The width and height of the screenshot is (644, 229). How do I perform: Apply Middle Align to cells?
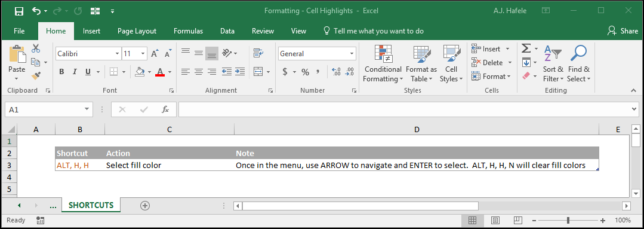click(x=199, y=53)
